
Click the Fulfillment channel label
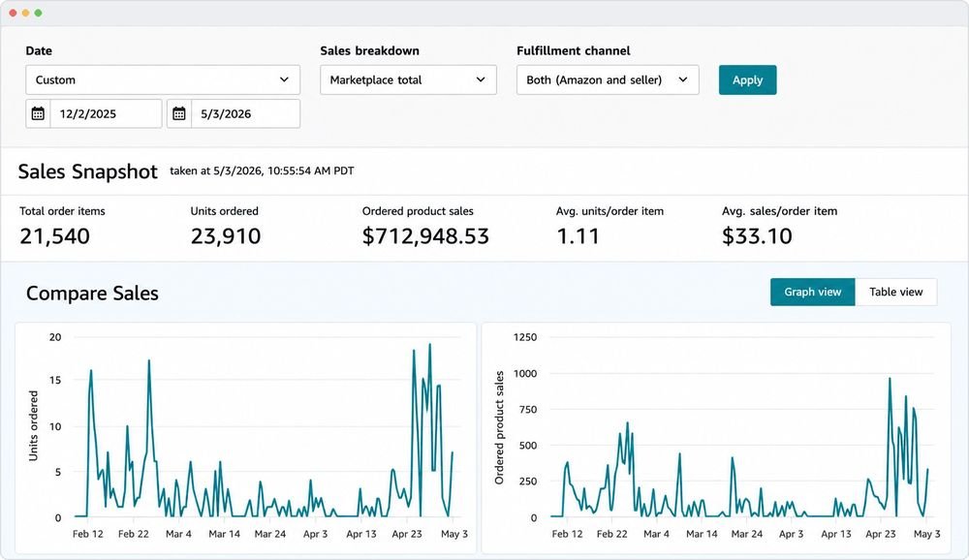point(574,50)
